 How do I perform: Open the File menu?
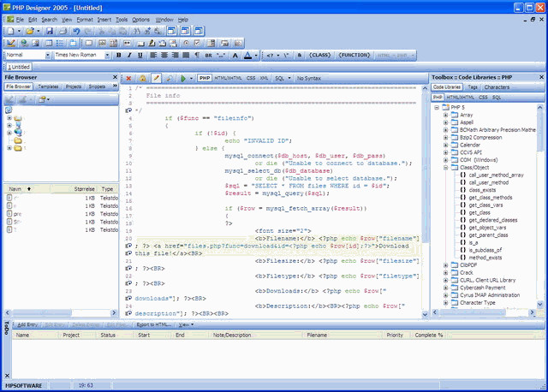click(x=20, y=20)
